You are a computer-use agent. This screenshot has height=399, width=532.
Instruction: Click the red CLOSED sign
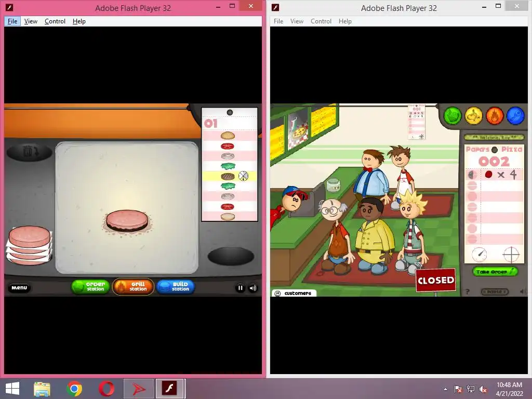click(x=436, y=280)
